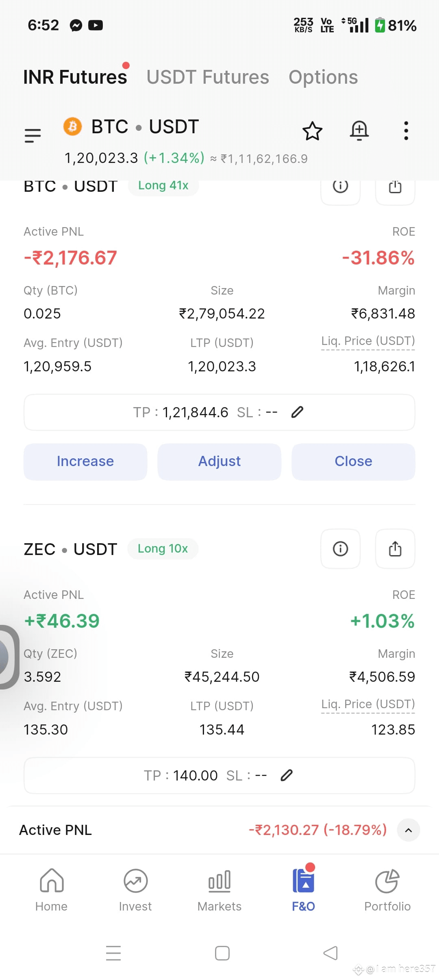Image resolution: width=439 pixels, height=980 pixels.
Task: Edit TP/SL for BTC position
Action: coord(297,412)
